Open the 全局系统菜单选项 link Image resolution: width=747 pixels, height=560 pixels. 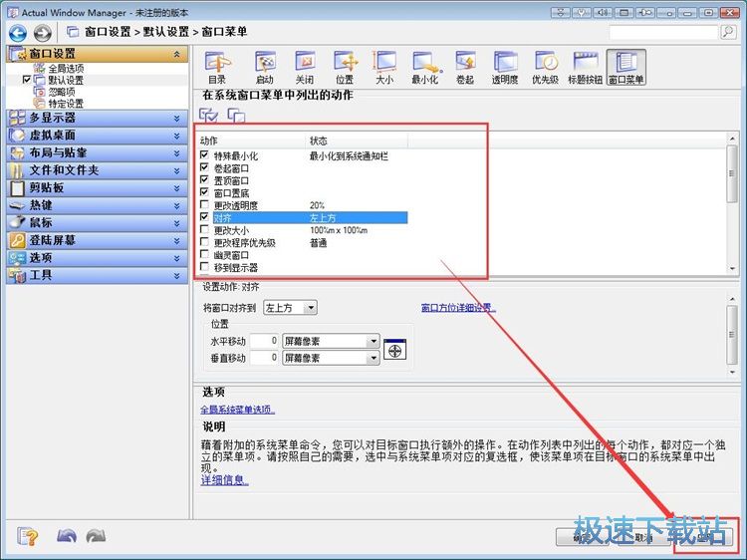[x=238, y=410]
